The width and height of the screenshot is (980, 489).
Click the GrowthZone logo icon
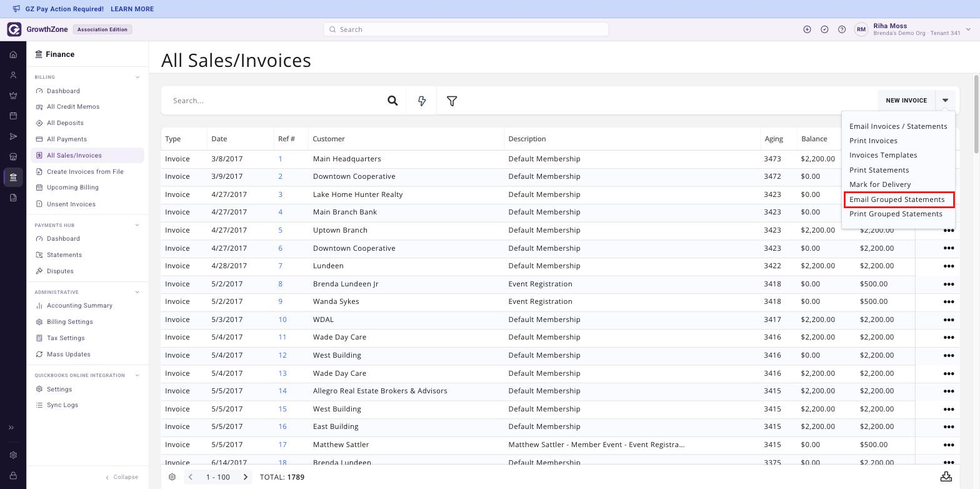[x=14, y=29]
